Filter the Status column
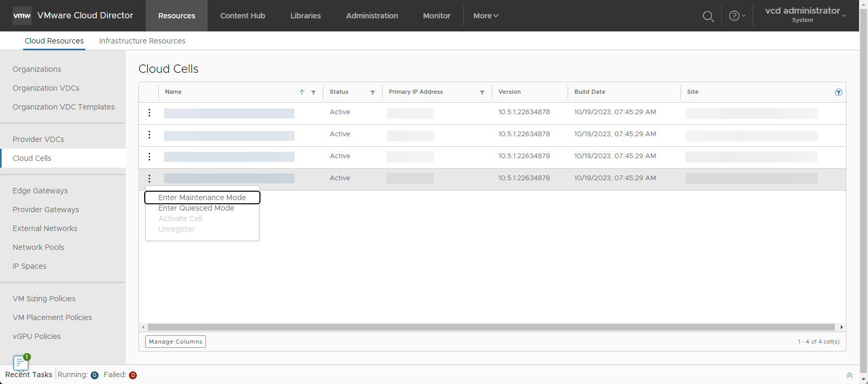The width and height of the screenshot is (868, 384). click(x=373, y=92)
